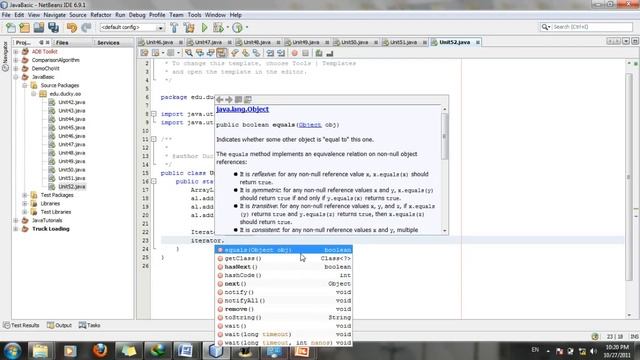Click the Debug Main Project icon

point(218,27)
